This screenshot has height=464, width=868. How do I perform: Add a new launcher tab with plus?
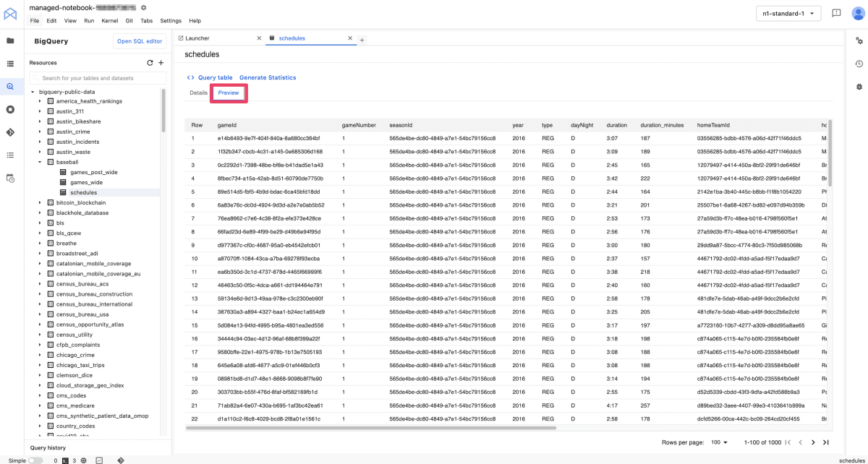point(362,40)
